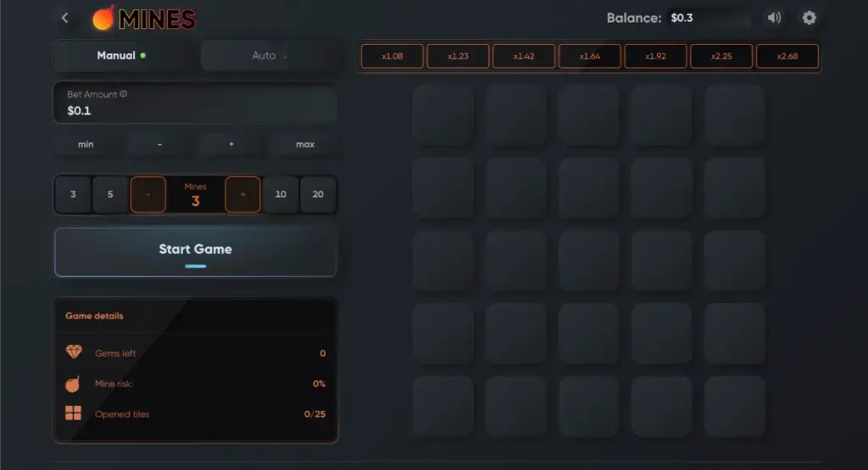Click the back arrow icon
Screen dimensions: 868x470
tap(65, 17)
